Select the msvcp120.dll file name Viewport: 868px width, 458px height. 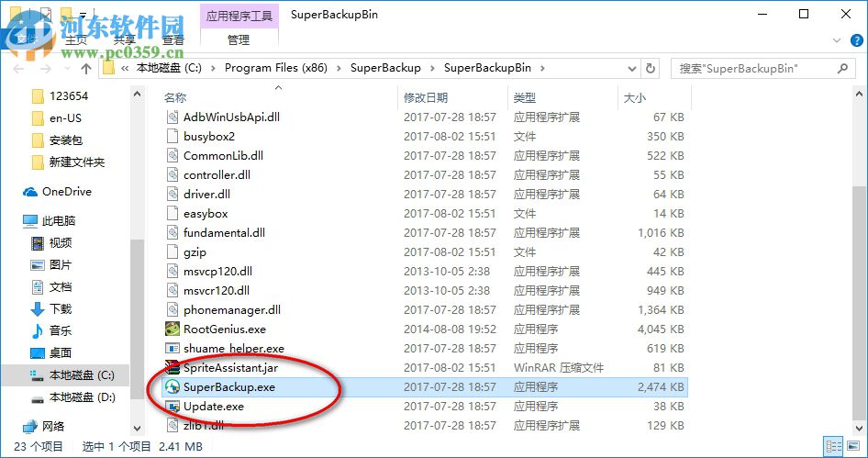(217, 272)
